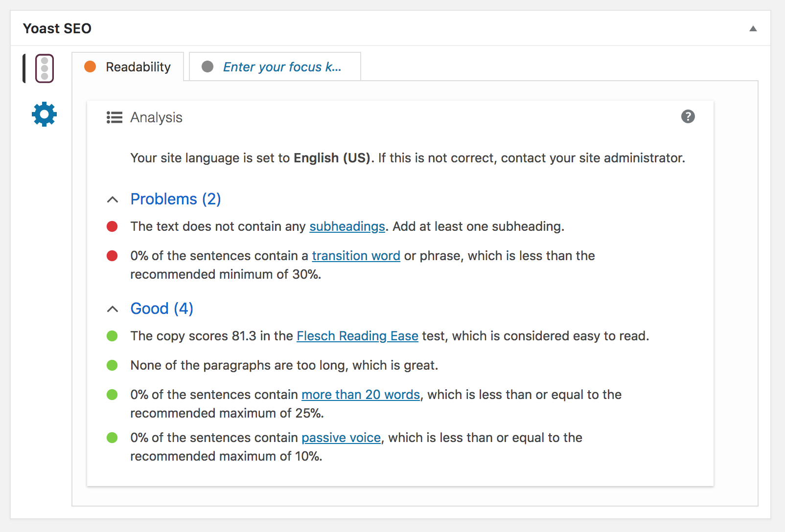Click the red bullet beside the transition word problem
785x532 pixels.
(113, 255)
